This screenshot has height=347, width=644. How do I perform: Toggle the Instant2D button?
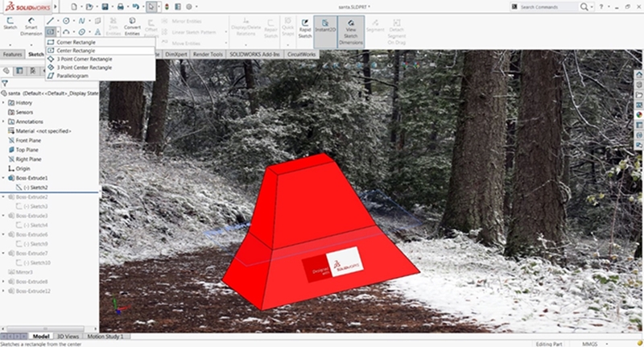[x=325, y=32]
